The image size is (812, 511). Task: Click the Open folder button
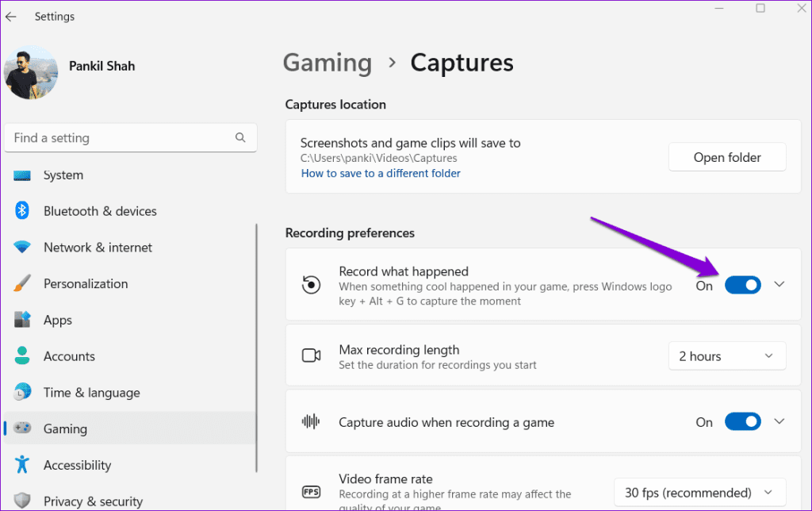coord(727,157)
